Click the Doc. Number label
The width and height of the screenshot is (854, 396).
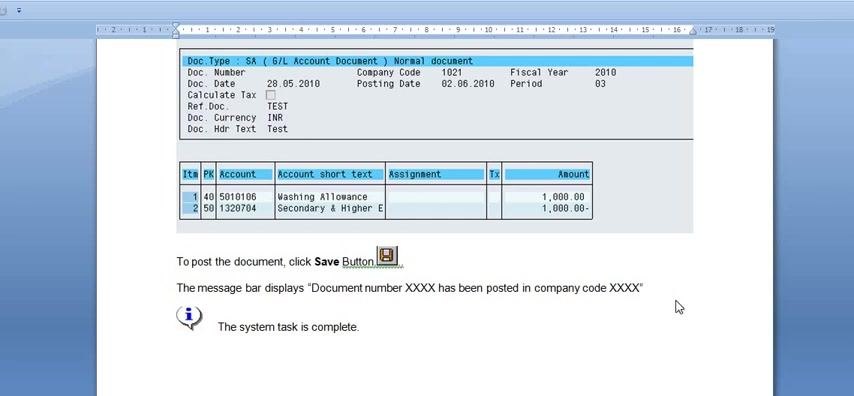coord(216,72)
